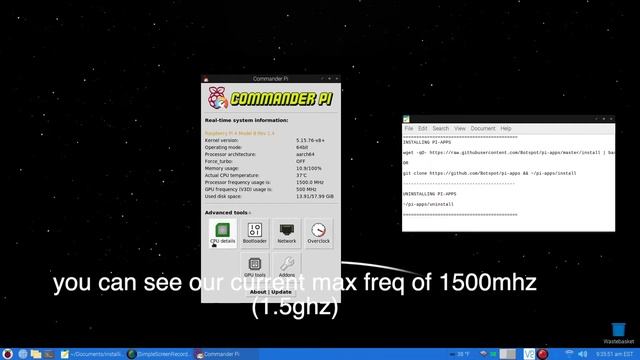Open the Network tool

point(287,233)
